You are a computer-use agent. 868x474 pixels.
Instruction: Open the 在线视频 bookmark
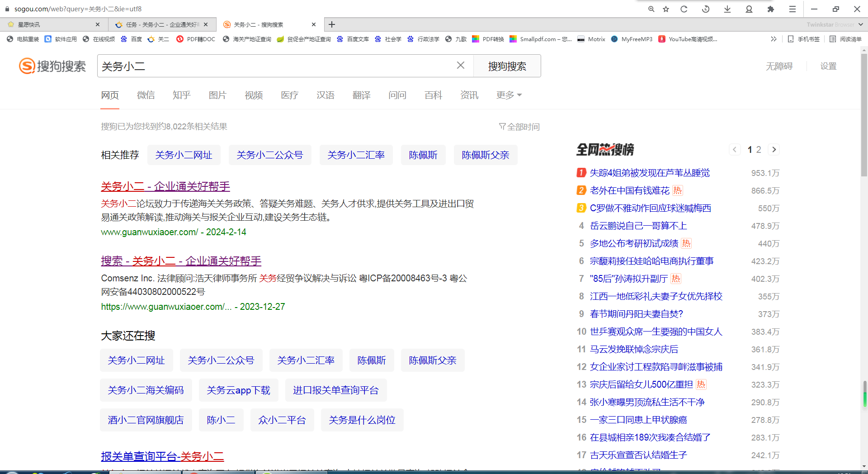(99, 39)
